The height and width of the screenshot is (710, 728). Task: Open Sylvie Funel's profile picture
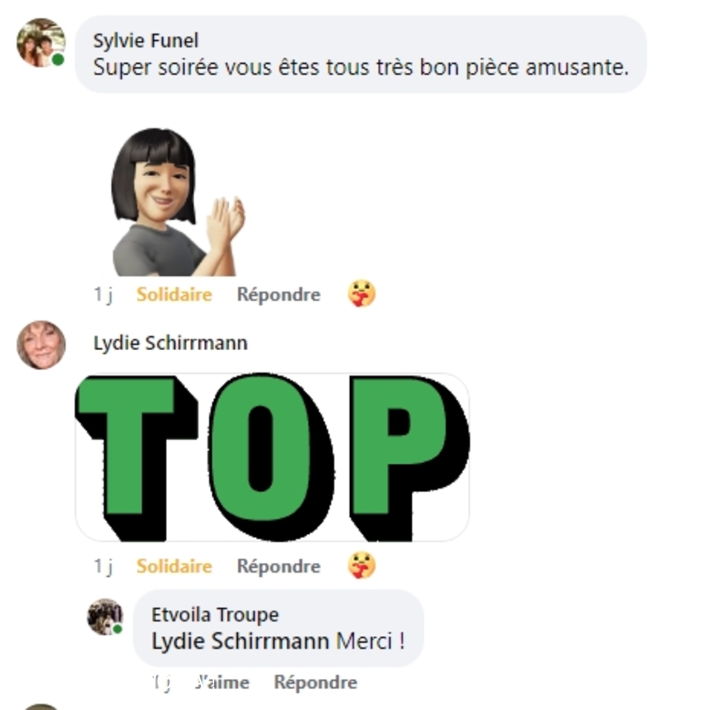point(41,43)
